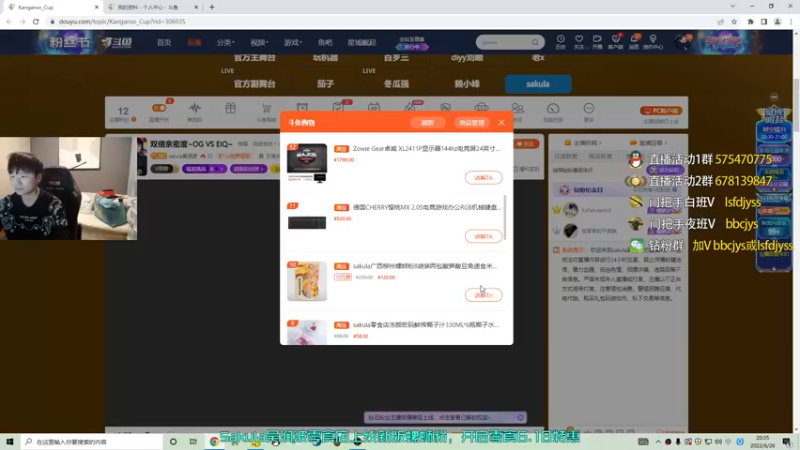800x450 pixels.
Task: Expand 主播投稿 section arrow
Action: click(600, 143)
